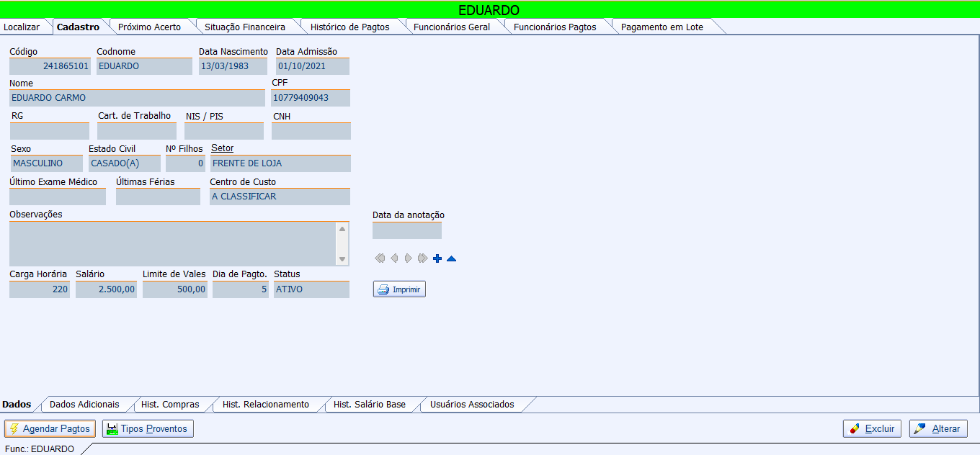The width and height of the screenshot is (980, 455).
Task: Click the blue plus icon to add annotation
Action: pos(437,258)
